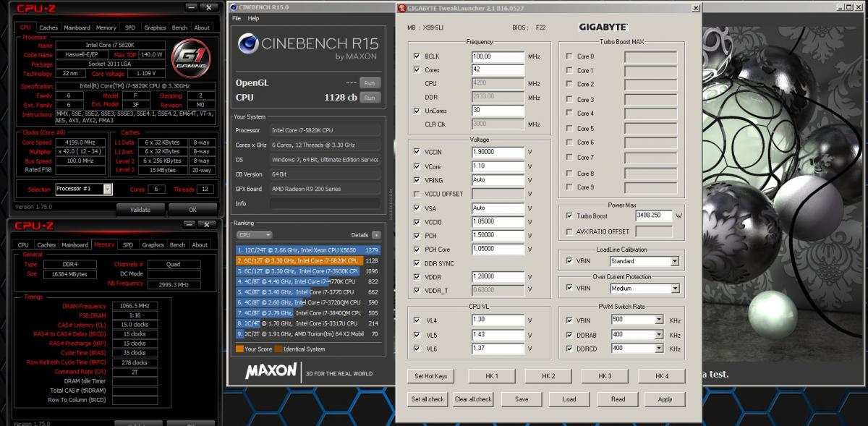The width and height of the screenshot is (868, 426).
Task: Click the HK 3 hotkey button
Action: coord(605,376)
